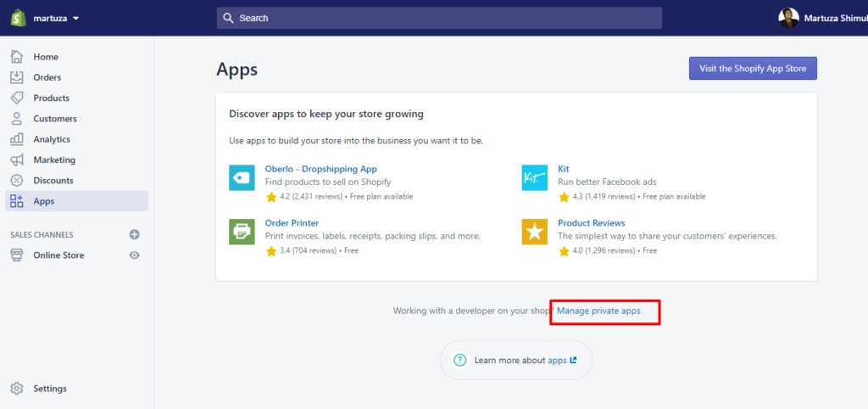This screenshot has height=409, width=868.
Task: Click the Oberlo app icon
Action: tap(242, 178)
